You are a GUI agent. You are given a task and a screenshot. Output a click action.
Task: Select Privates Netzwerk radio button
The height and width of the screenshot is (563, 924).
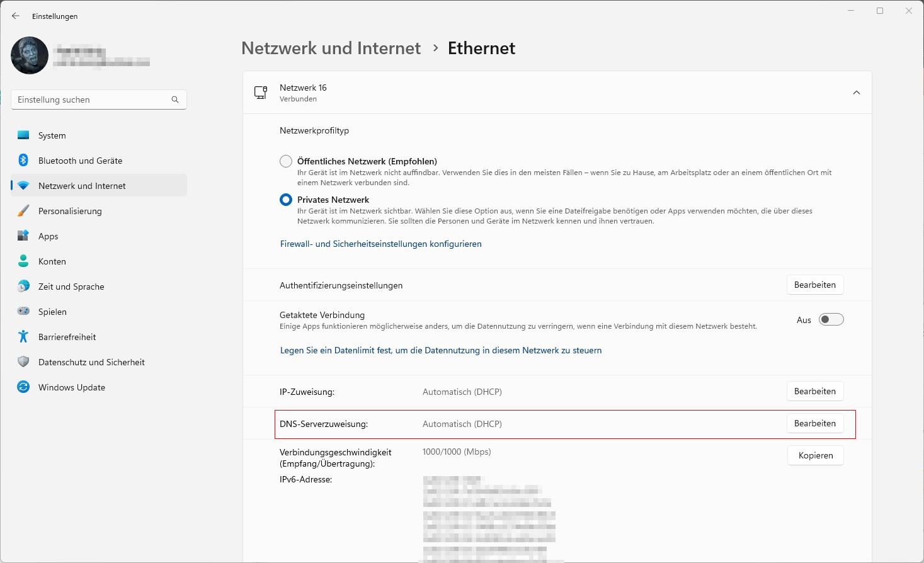point(286,200)
